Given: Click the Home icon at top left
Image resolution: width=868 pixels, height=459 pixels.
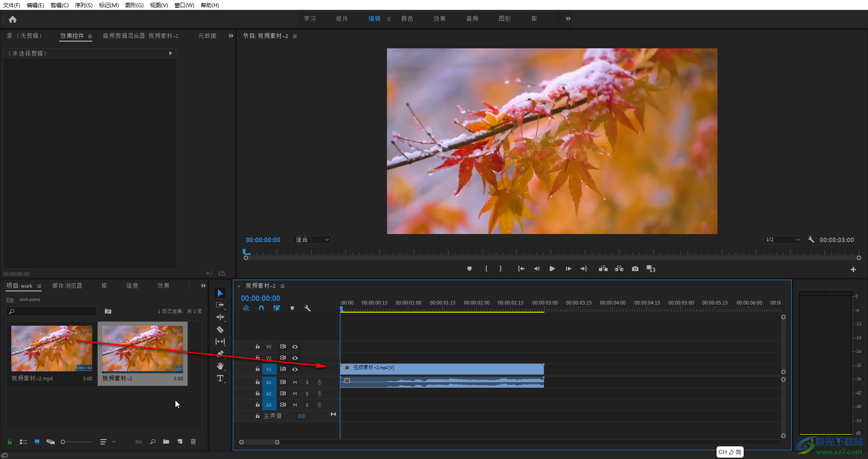Looking at the screenshot, I should (13, 19).
